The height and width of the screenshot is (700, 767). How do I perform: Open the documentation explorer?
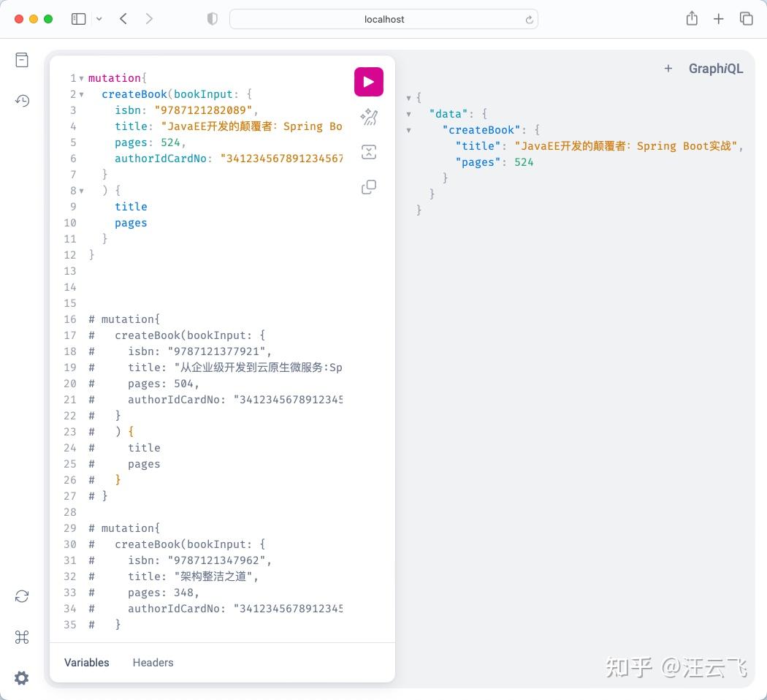coord(21,59)
